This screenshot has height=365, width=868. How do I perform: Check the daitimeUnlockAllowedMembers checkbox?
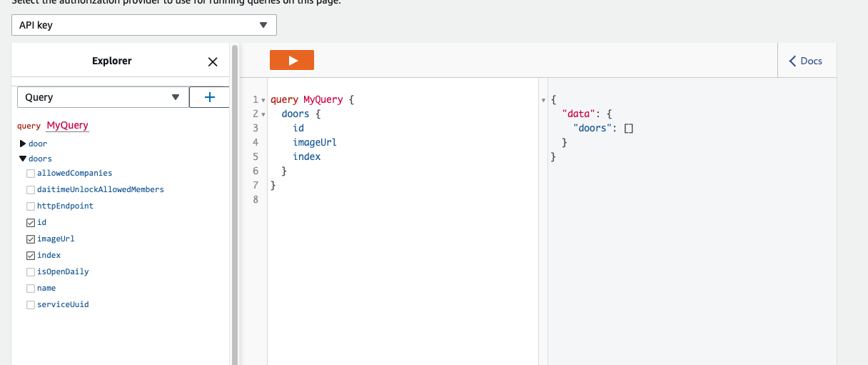point(30,190)
